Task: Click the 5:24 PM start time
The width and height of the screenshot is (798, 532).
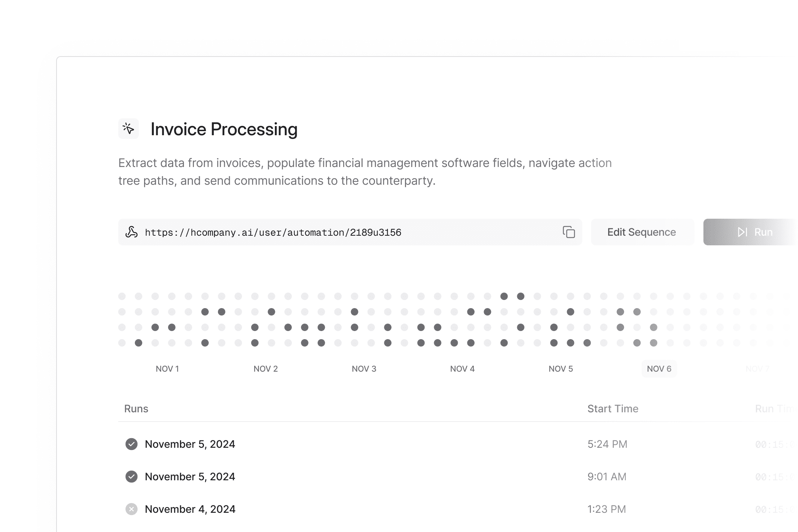Action: point(607,444)
